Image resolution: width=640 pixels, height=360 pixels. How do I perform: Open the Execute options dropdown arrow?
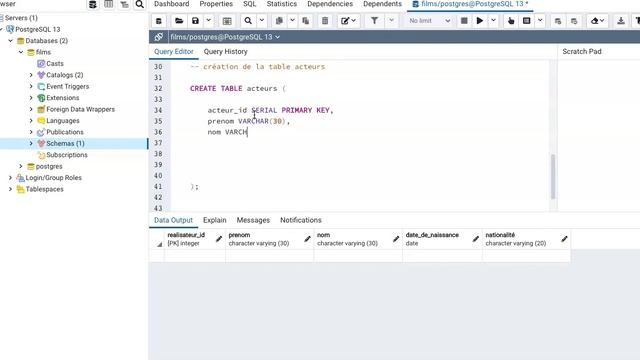coord(493,20)
